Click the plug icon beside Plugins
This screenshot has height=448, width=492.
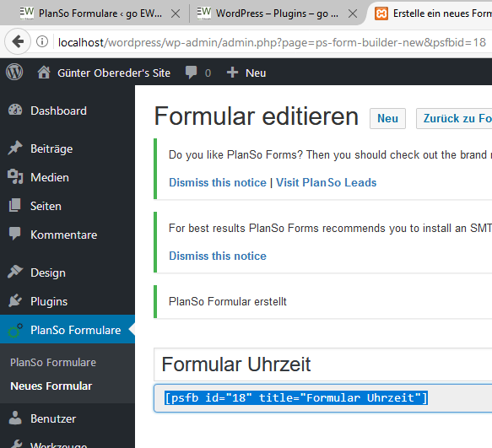15,300
